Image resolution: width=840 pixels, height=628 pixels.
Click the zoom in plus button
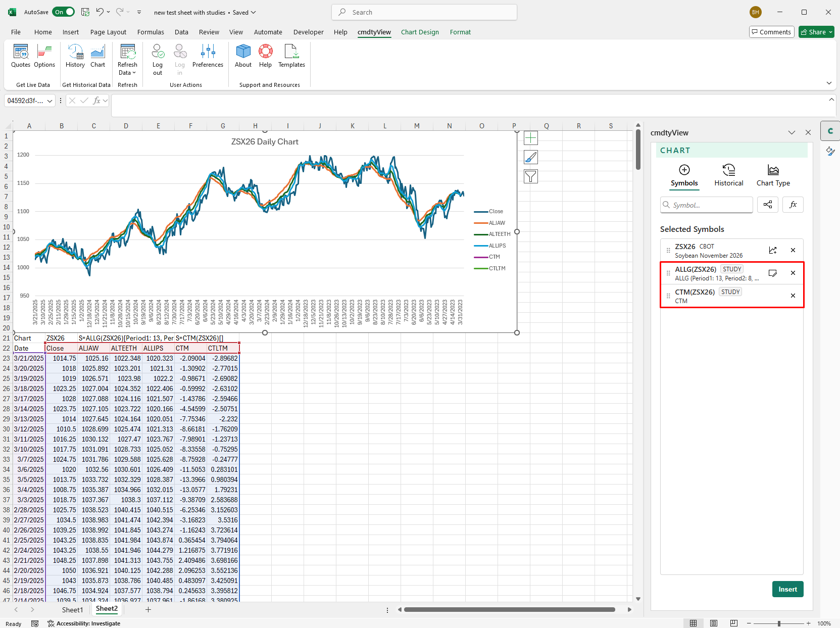pos(808,623)
